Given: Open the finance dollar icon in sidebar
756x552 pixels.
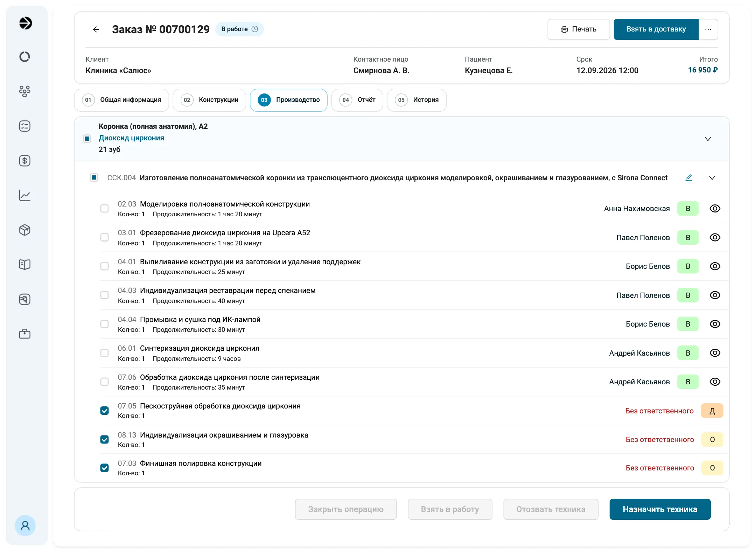Looking at the screenshot, I should pyautogui.click(x=24, y=161).
